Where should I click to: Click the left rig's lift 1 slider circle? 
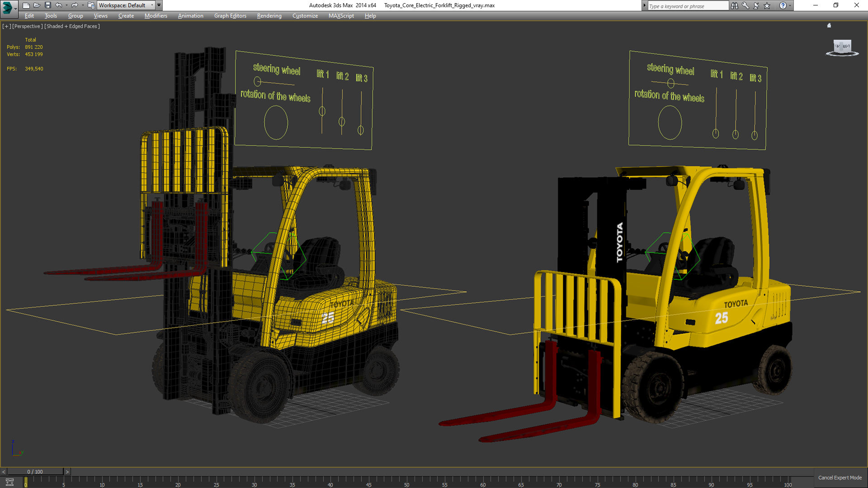tap(322, 111)
